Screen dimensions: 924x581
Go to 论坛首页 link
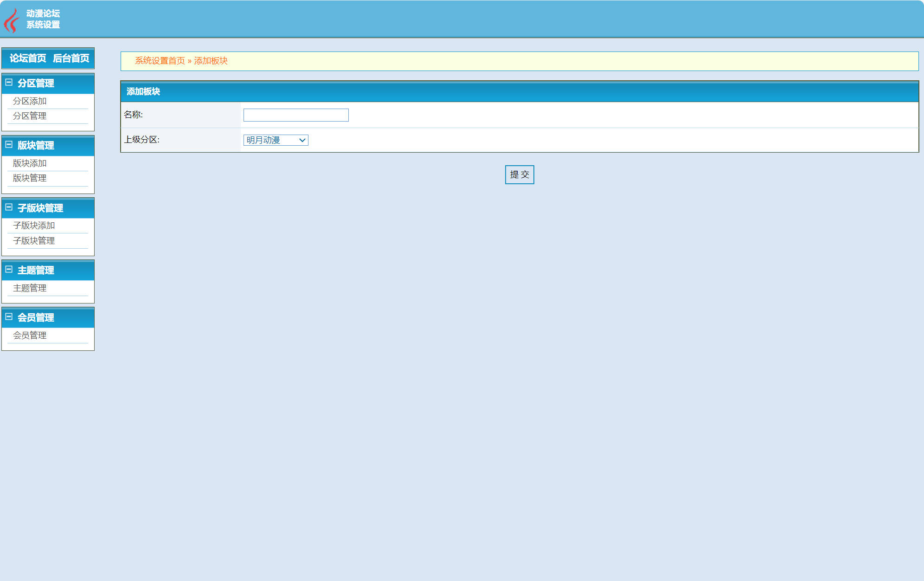(x=28, y=58)
